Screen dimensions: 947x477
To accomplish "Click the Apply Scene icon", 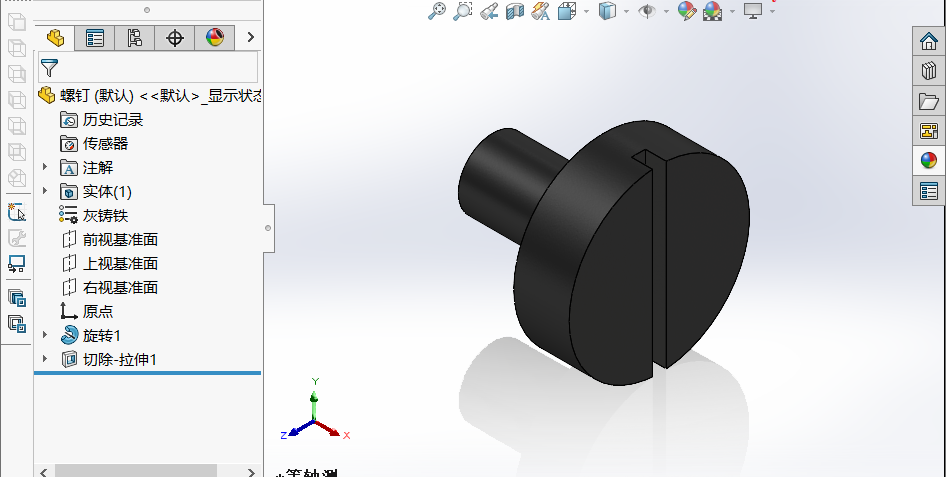I will point(713,11).
